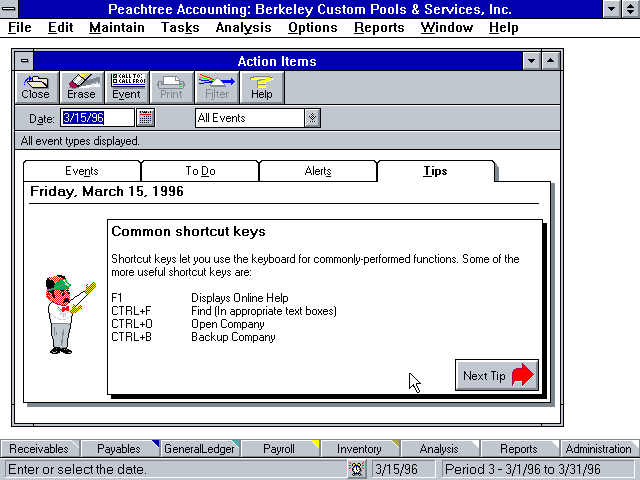Click the 'Friday, March 15, 1996' heading
Viewport: 640px width, 480px height.
pyautogui.click(x=107, y=191)
